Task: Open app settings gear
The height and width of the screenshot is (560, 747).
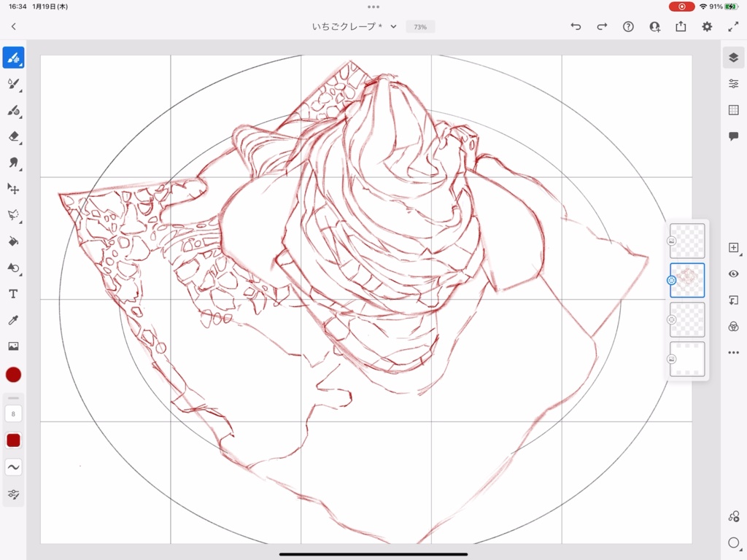Action: [x=707, y=27]
